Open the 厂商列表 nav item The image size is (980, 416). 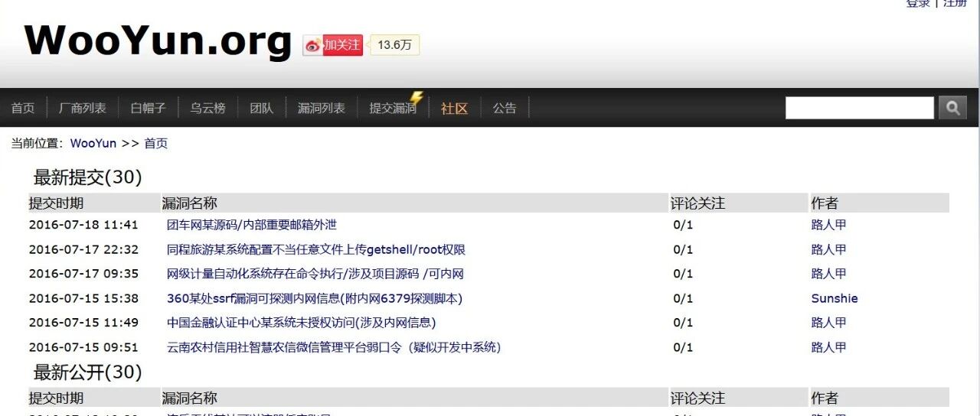(x=83, y=109)
